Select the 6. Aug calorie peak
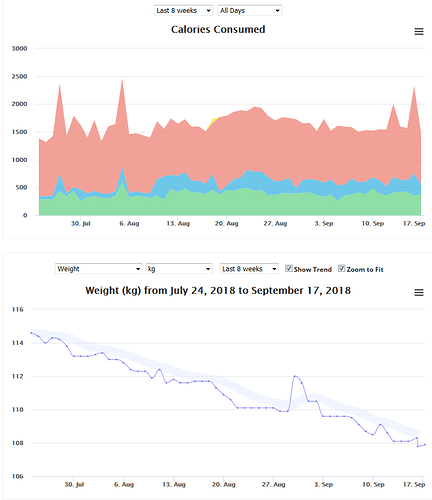432x500 pixels. point(122,80)
